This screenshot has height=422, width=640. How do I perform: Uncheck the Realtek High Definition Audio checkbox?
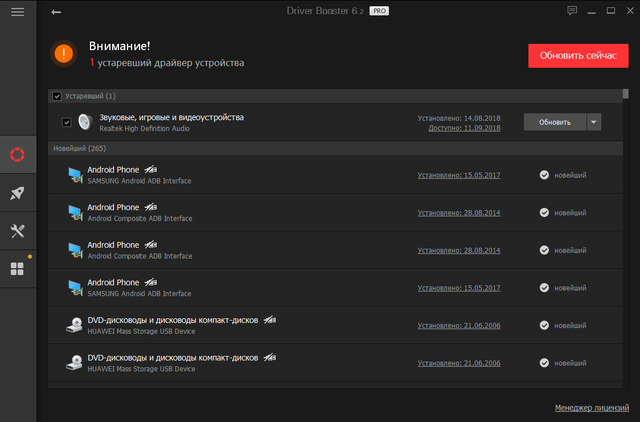pos(67,122)
